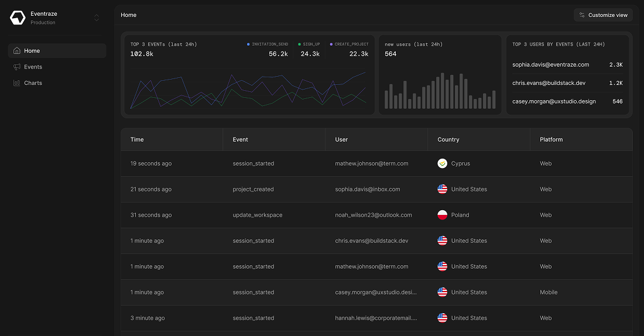This screenshot has width=644, height=336.
Task: Click the sliders icon in Customize view
Action: (582, 15)
